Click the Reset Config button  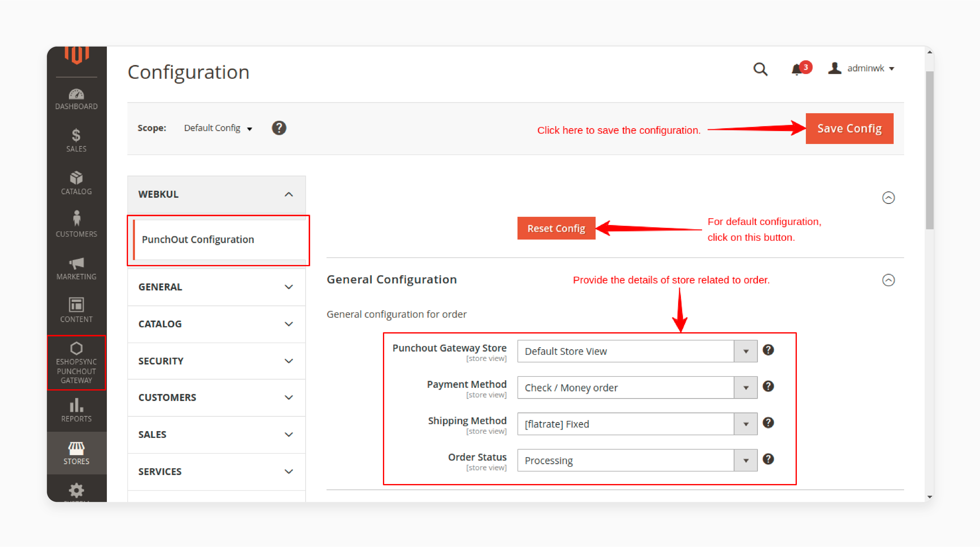[556, 228]
